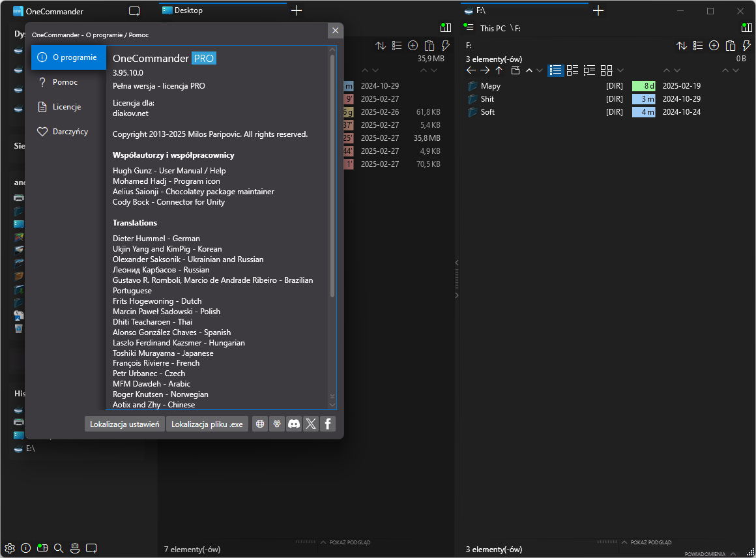Click the About dialog vertical scrollbar thumb
The image size is (756, 558).
[332, 175]
